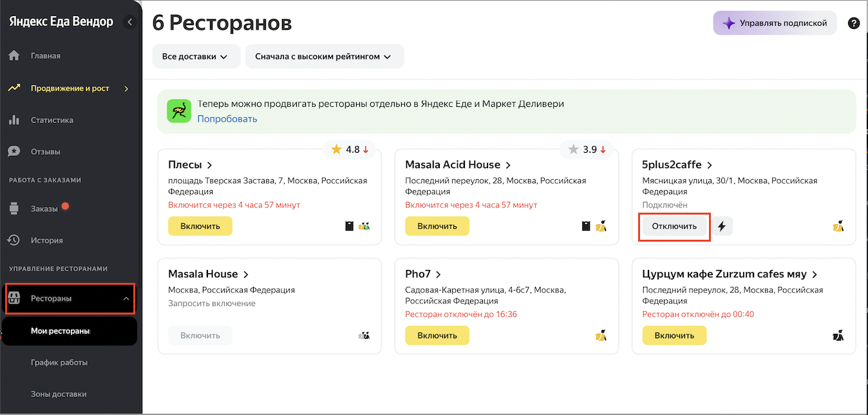868x415 pixels.
Task: Expand Продвижение и рост submenu arrow
Action: (126, 88)
